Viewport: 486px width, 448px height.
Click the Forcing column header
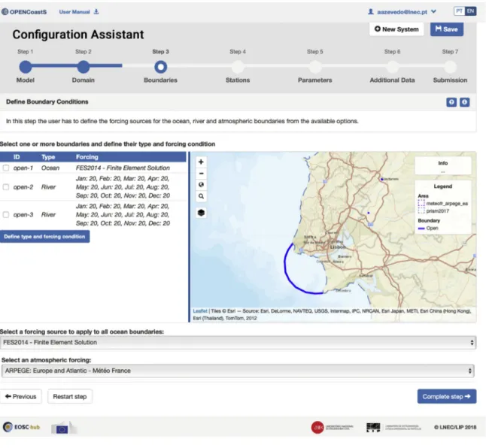(87, 157)
